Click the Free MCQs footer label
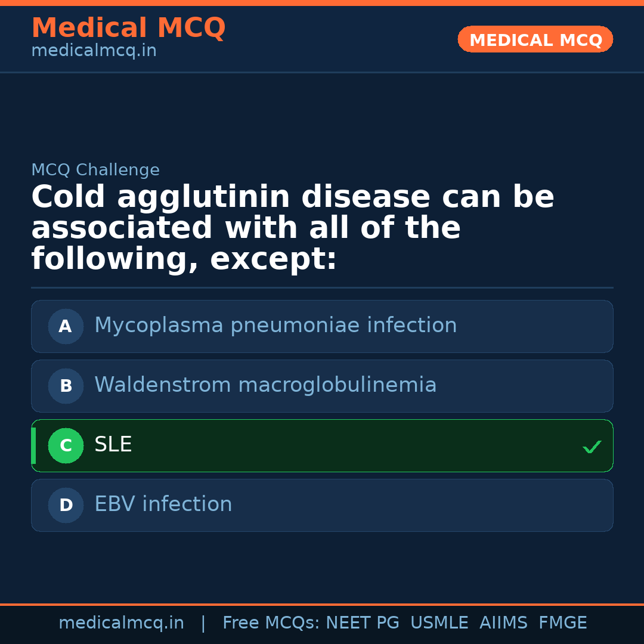Viewport: 644px width, 644px height. 271,623
